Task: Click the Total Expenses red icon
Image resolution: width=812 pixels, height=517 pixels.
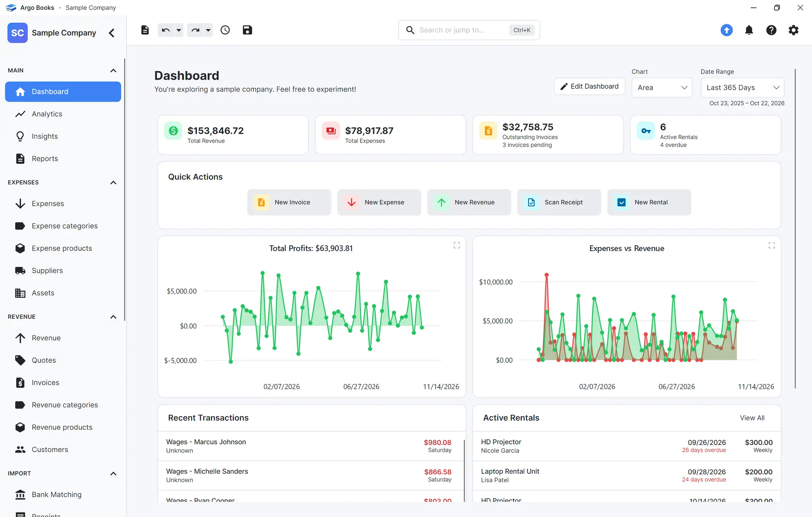Action: (x=331, y=131)
